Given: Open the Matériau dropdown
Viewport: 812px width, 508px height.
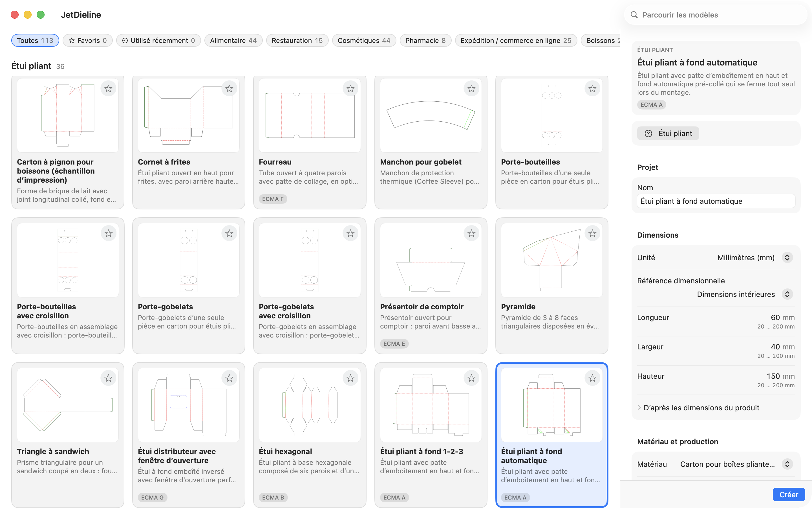Looking at the screenshot, I should click(787, 464).
